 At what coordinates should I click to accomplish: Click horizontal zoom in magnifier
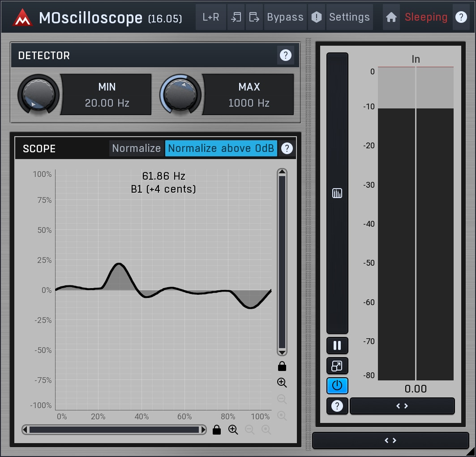click(x=233, y=430)
